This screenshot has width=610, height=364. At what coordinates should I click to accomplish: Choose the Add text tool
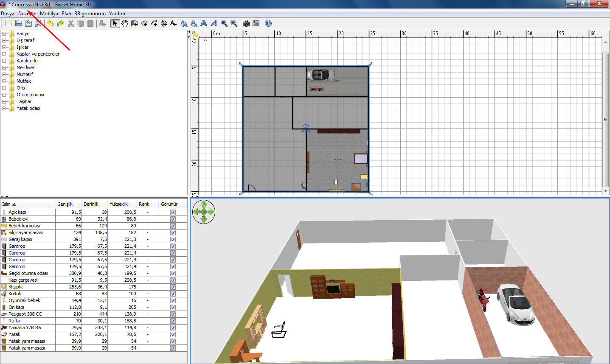[173, 23]
